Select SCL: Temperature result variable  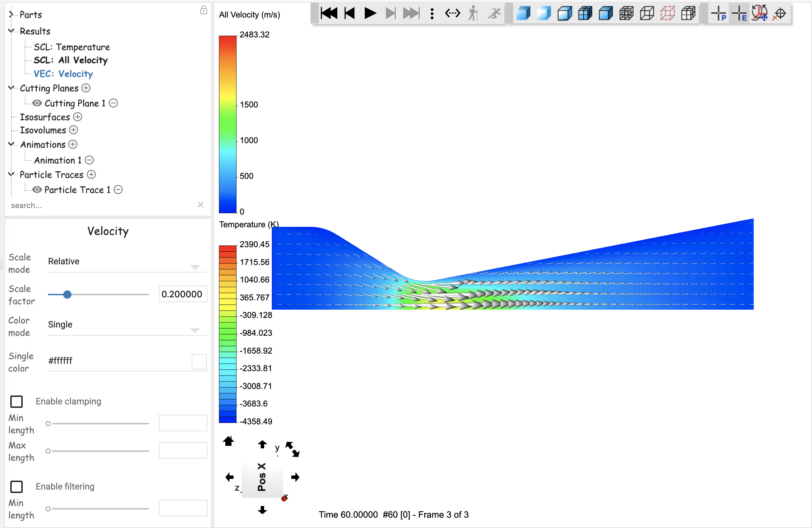pos(72,47)
